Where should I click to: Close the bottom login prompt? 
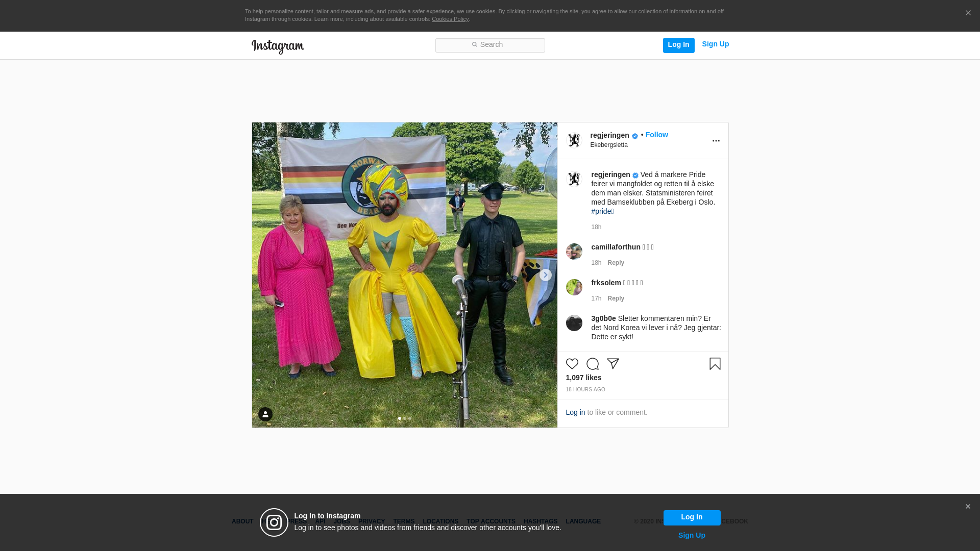[968, 507]
